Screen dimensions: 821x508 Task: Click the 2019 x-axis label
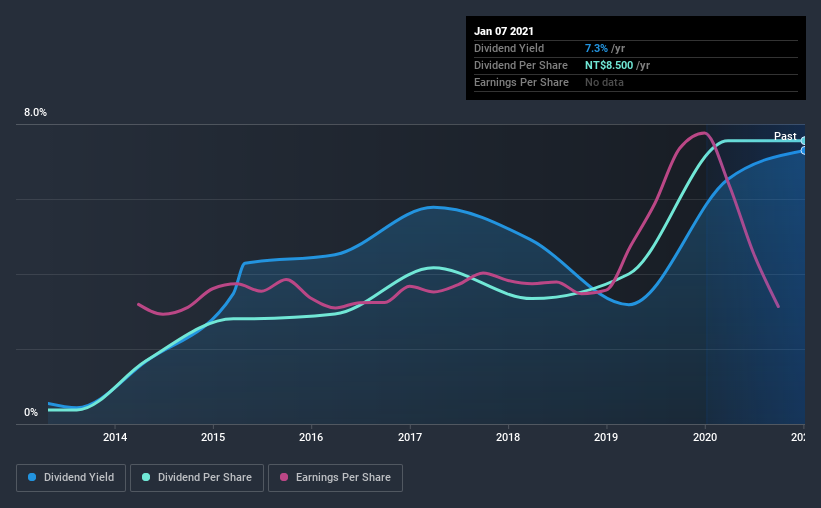(606, 437)
